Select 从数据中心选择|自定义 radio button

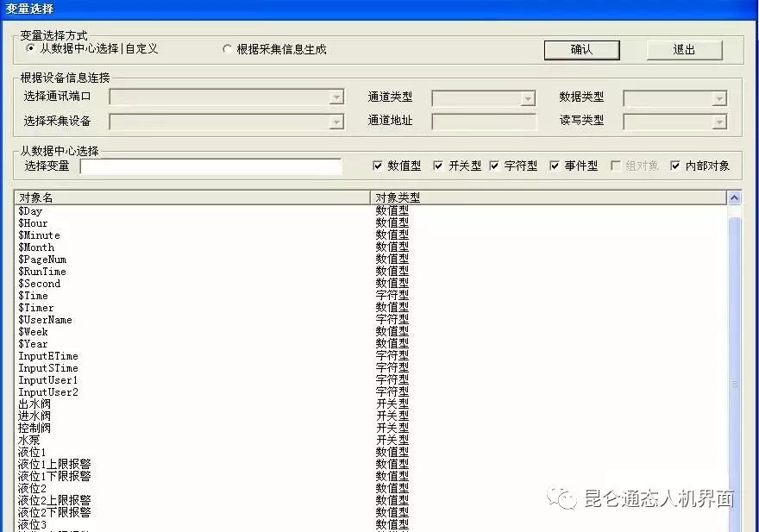point(32,49)
